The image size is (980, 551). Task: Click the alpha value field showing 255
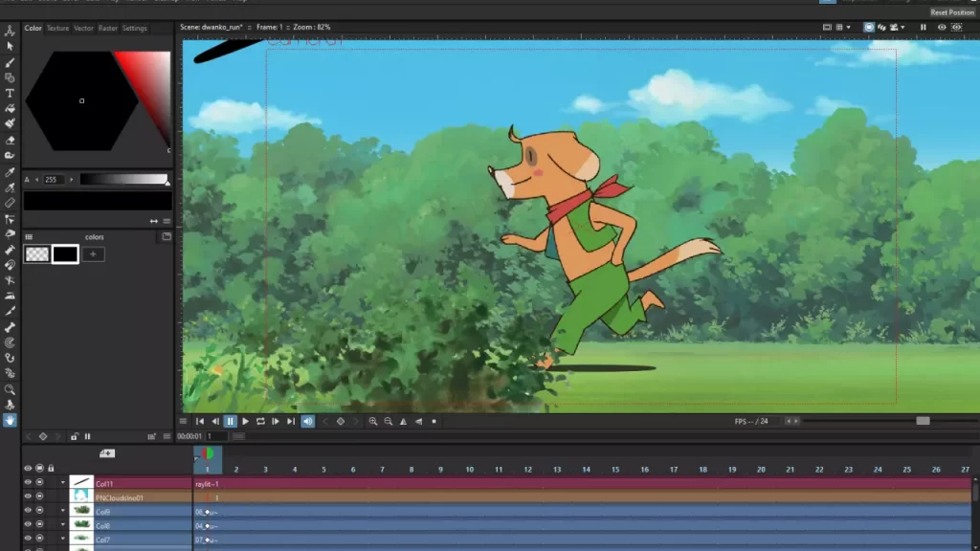[52, 180]
